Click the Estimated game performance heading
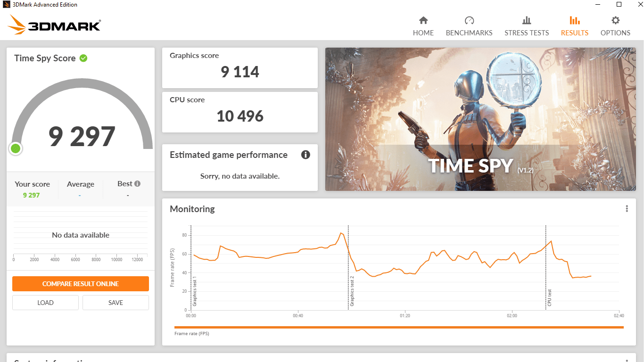The width and height of the screenshot is (644, 362). pos(229,155)
